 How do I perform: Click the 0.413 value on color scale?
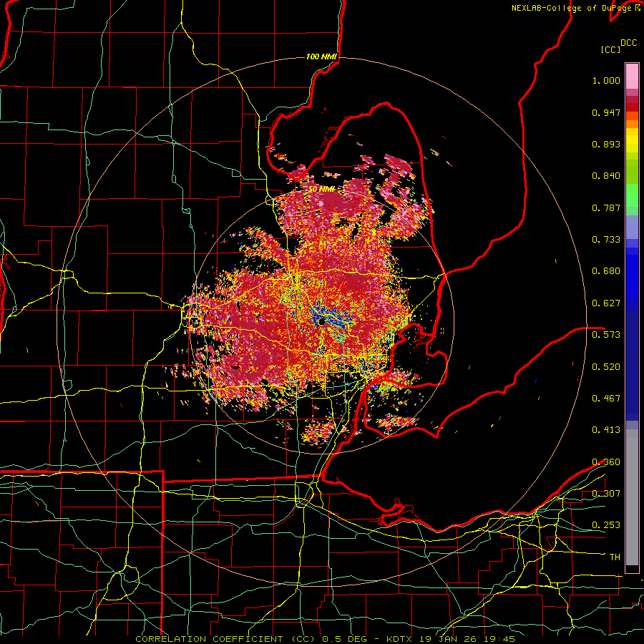(x=606, y=430)
